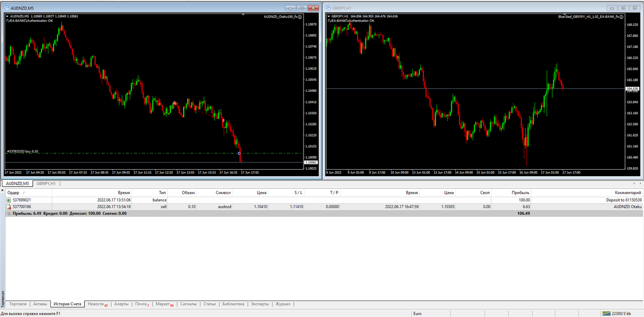Click the 1.11410 stop loss value

(x=296, y=206)
